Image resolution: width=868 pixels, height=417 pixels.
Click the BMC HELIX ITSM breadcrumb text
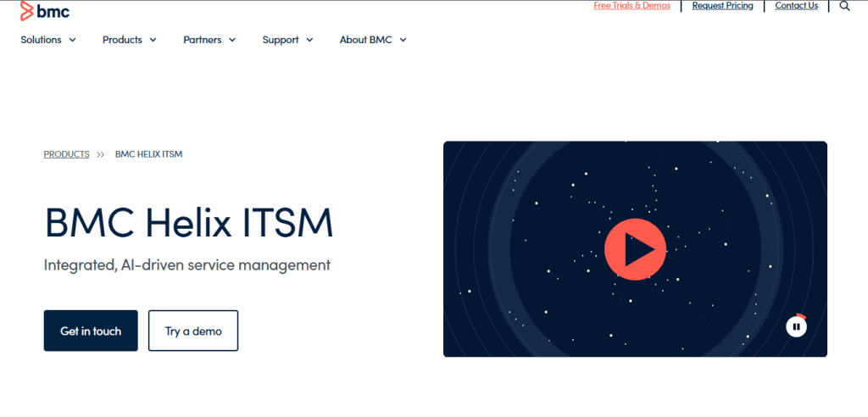tap(149, 154)
